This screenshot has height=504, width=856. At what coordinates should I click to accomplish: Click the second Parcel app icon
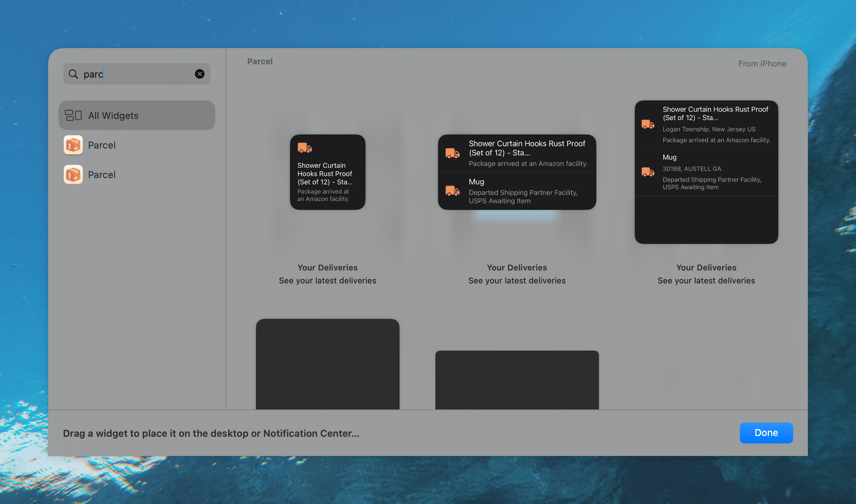pyautogui.click(x=73, y=175)
